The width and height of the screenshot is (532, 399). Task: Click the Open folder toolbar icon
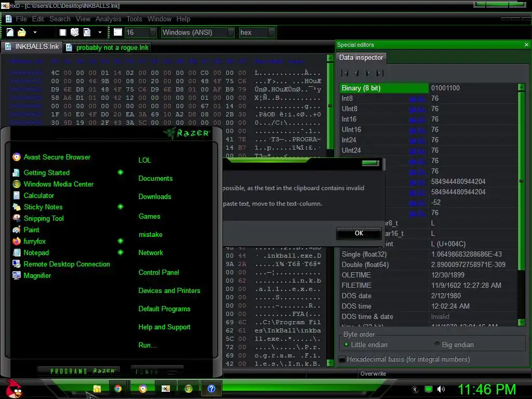click(x=22, y=32)
